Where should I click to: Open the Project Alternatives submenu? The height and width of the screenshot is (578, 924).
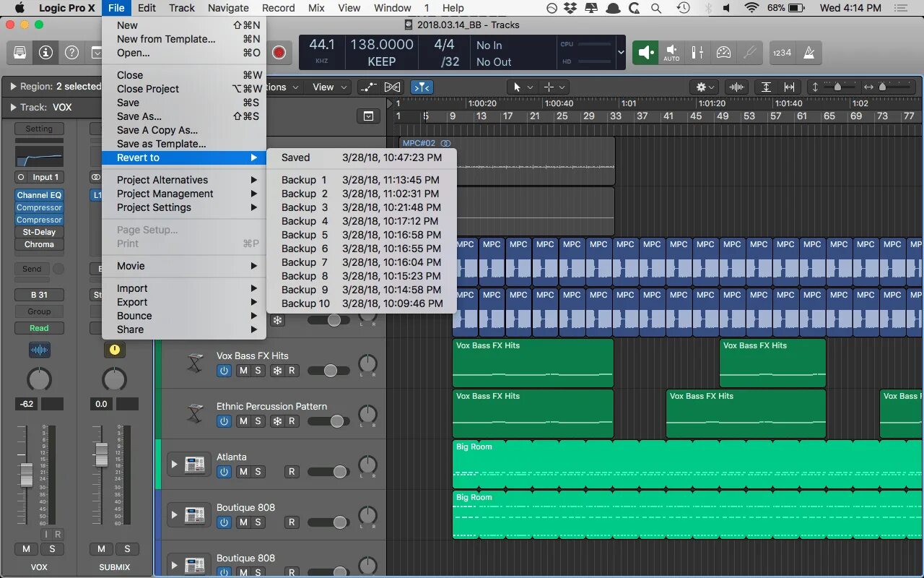184,180
